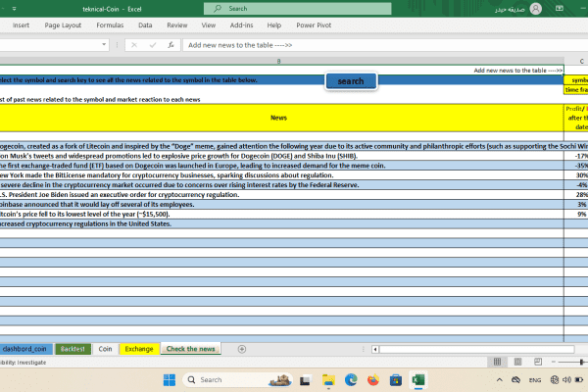Screen dimensions: 588x392
Task: Switch to the Formulas tab
Action: click(x=110, y=25)
